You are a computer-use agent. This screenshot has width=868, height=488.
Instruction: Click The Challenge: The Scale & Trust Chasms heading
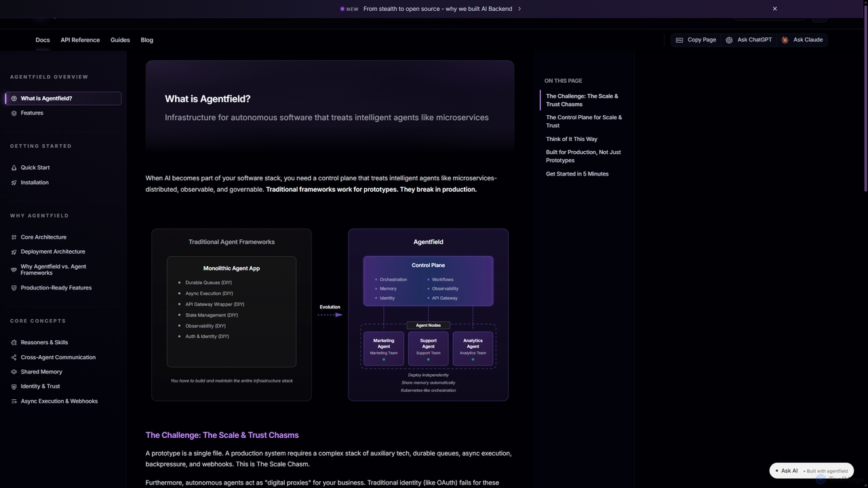[222, 435]
